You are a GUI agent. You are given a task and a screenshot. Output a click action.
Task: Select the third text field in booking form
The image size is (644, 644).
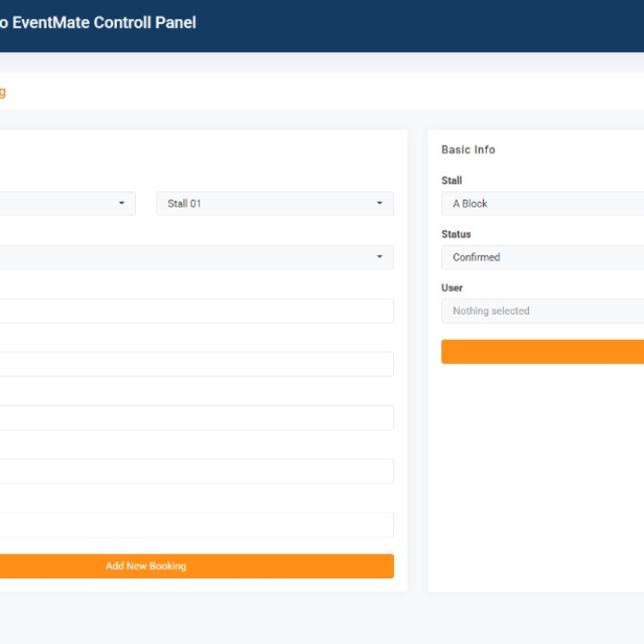[x=195, y=418]
